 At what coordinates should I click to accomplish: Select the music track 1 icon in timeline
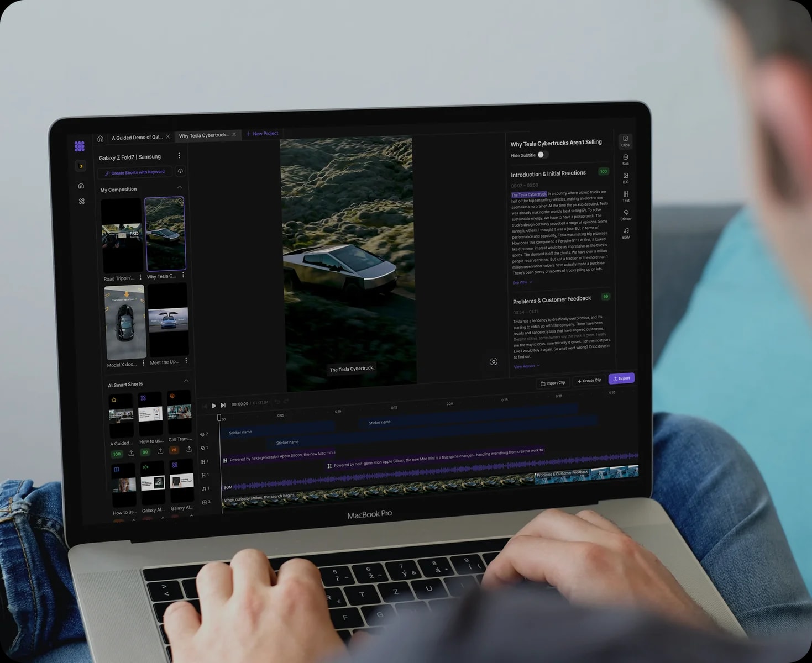(205, 488)
